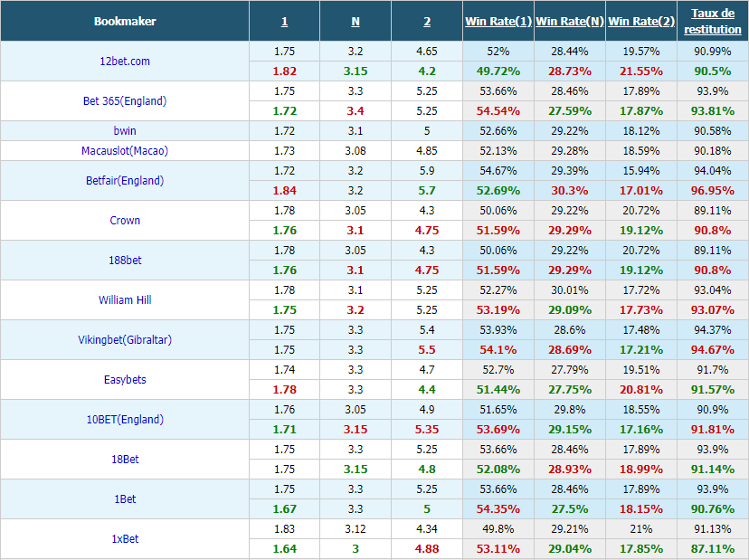Open 12bet.com bookmaker link
Screen dimensions: 749x560
(x=125, y=62)
